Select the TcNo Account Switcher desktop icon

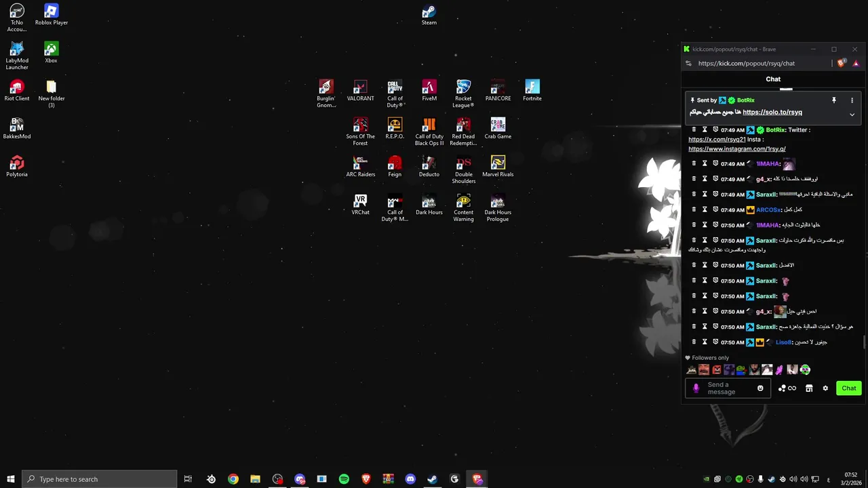(17, 18)
